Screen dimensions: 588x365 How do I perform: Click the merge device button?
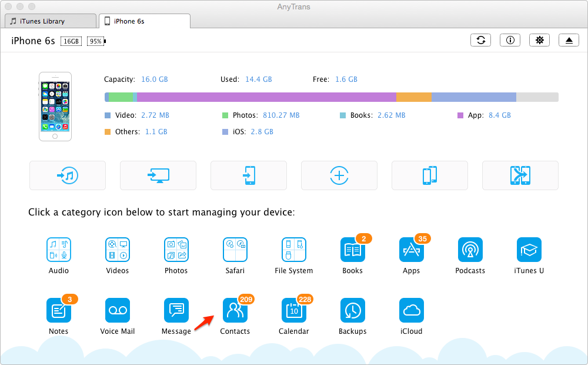tap(520, 175)
